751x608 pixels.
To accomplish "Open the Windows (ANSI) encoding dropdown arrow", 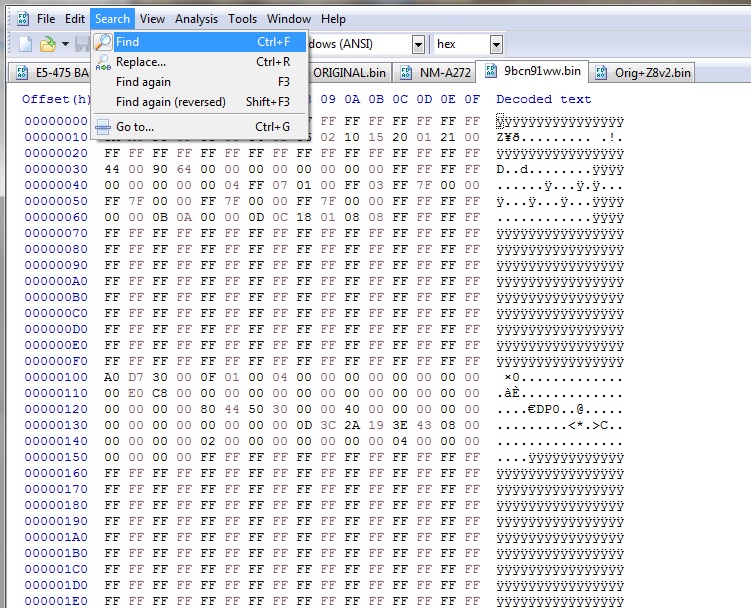I will tap(418, 45).
